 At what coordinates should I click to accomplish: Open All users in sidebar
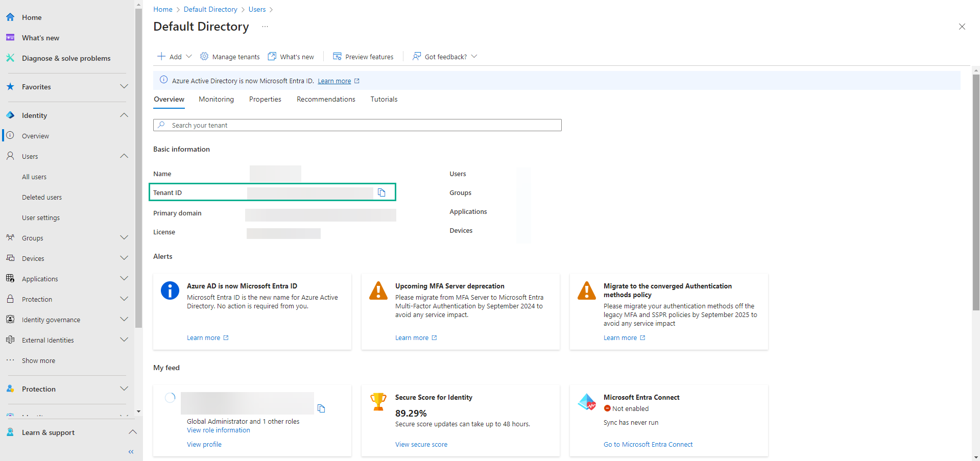pos(34,177)
